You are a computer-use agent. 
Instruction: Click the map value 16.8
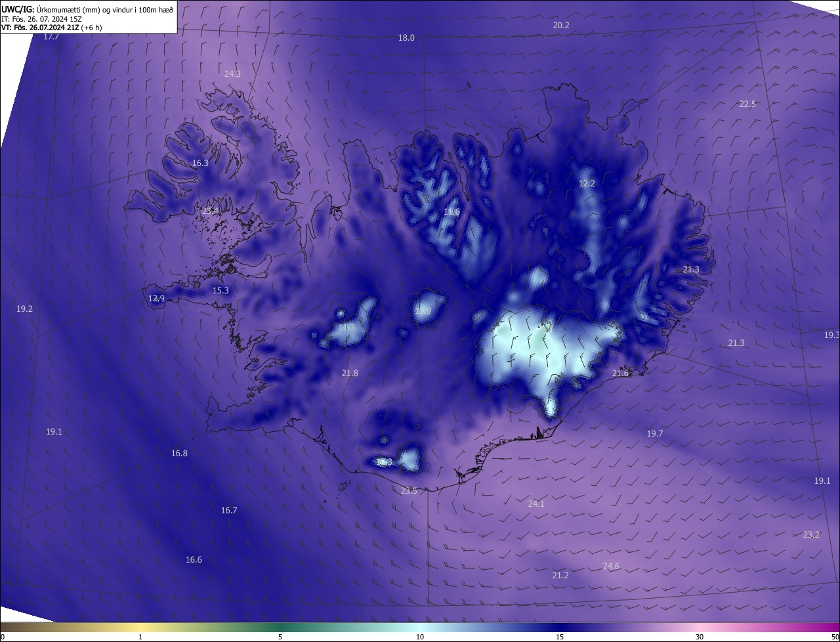click(x=179, y=454)
